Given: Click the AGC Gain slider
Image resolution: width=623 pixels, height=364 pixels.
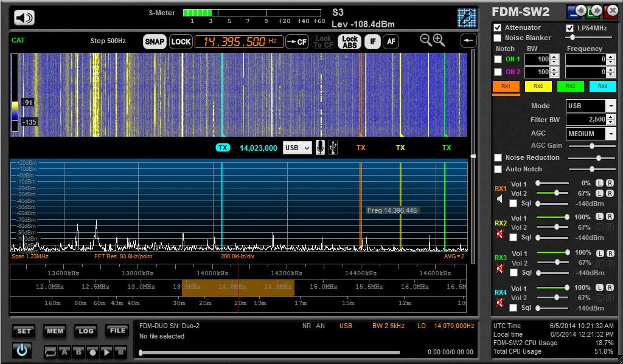Looking at the screenshot, I should point(591,146).
